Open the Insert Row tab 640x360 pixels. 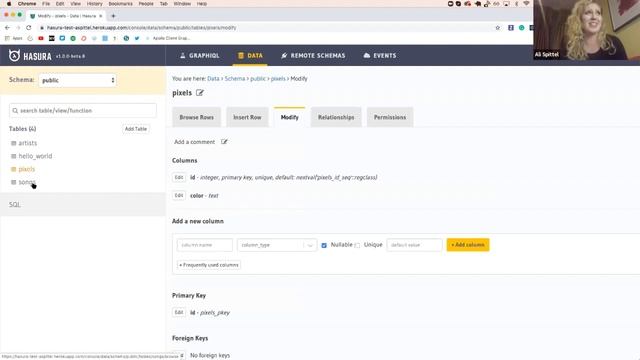tap(247, 117)
